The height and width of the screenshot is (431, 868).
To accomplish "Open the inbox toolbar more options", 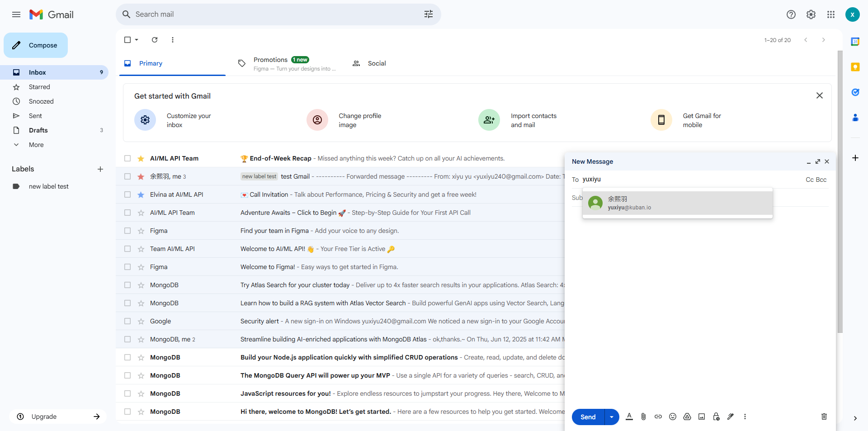I will (x=173, y=40).
